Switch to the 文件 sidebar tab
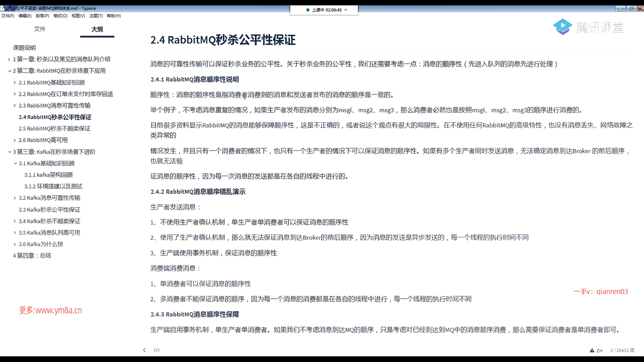 click(40, 29)
